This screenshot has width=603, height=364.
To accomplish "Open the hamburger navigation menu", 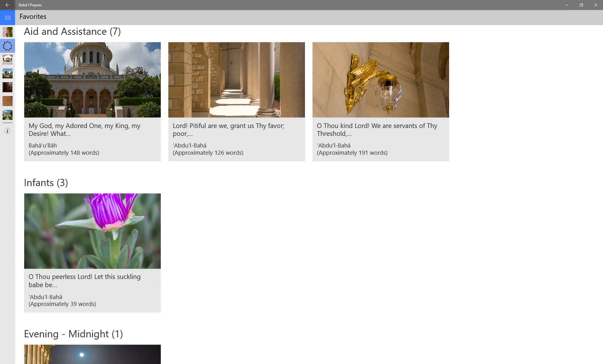I will 8,18.
